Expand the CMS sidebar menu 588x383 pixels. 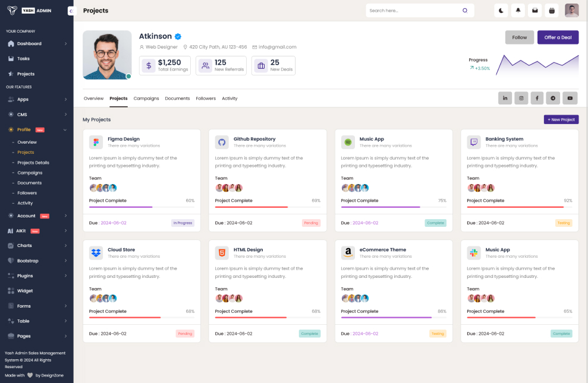tap(37, 115)
